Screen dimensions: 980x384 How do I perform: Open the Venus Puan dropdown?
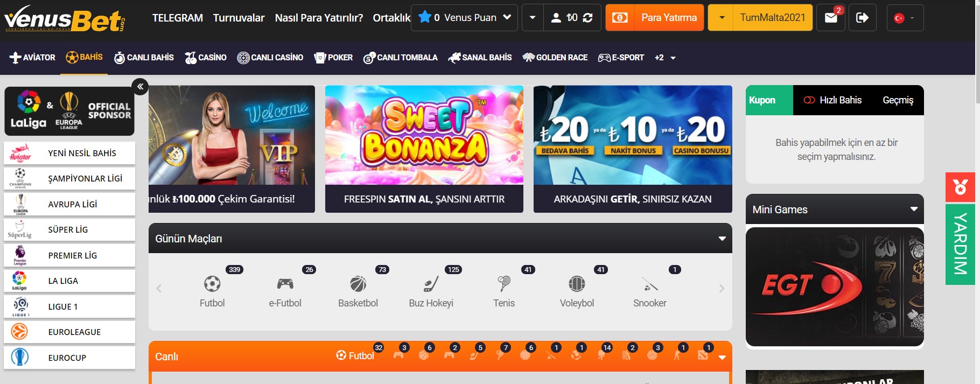pos(507,17)
